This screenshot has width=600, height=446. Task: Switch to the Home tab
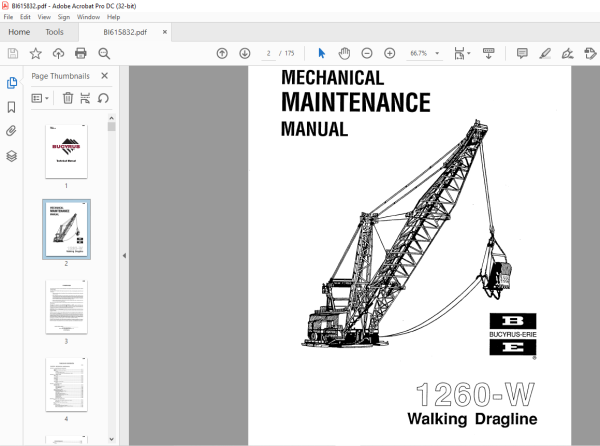(19, 32)
